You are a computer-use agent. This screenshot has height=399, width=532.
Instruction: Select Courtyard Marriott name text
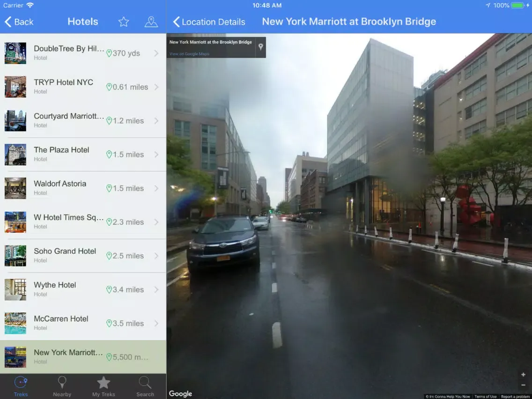pyautogui.click(x=69, y=116)
